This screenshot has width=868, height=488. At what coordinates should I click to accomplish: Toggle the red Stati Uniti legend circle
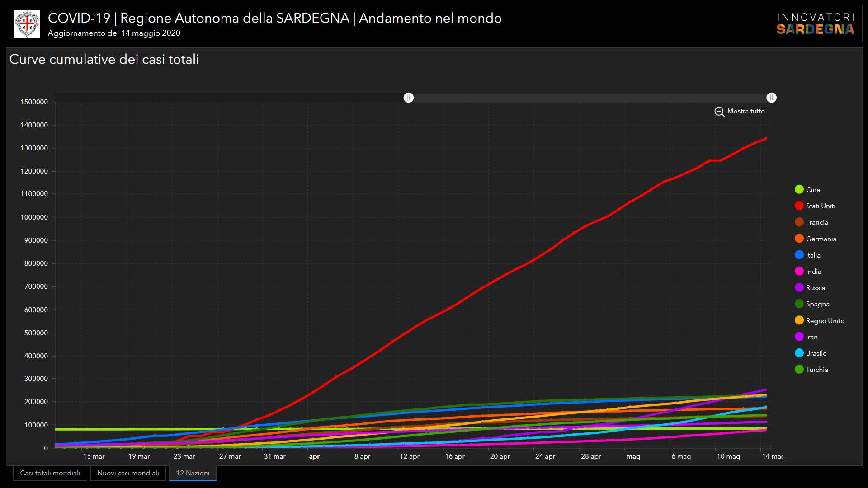(x=799, y=206)
